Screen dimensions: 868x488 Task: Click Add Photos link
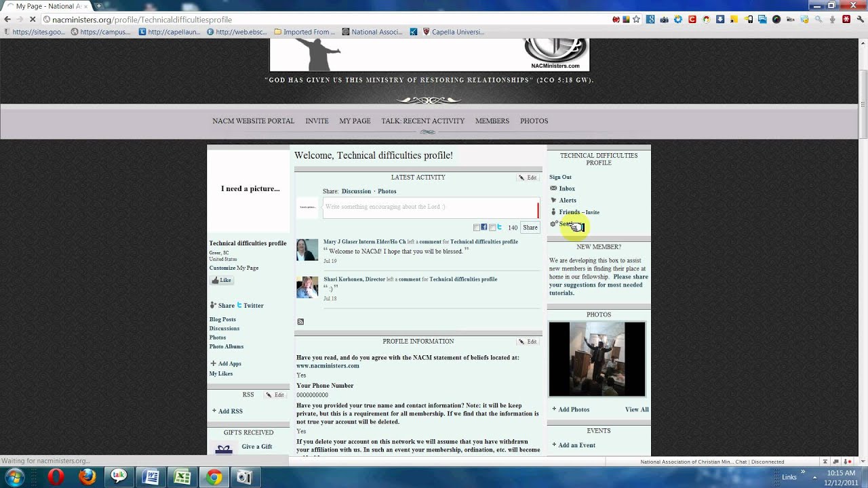[570, 409]
